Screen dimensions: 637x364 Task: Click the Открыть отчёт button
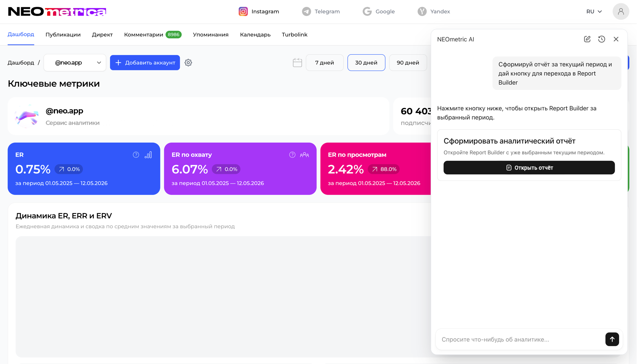click(529, 168)
